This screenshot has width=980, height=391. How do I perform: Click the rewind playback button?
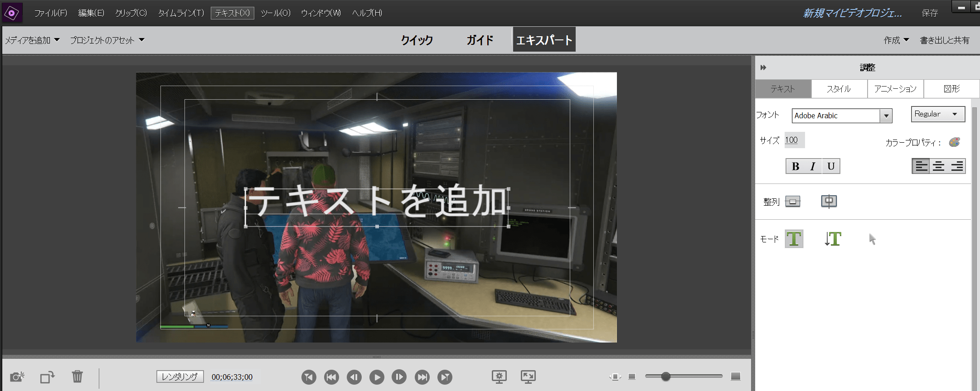tap(331, 377)
